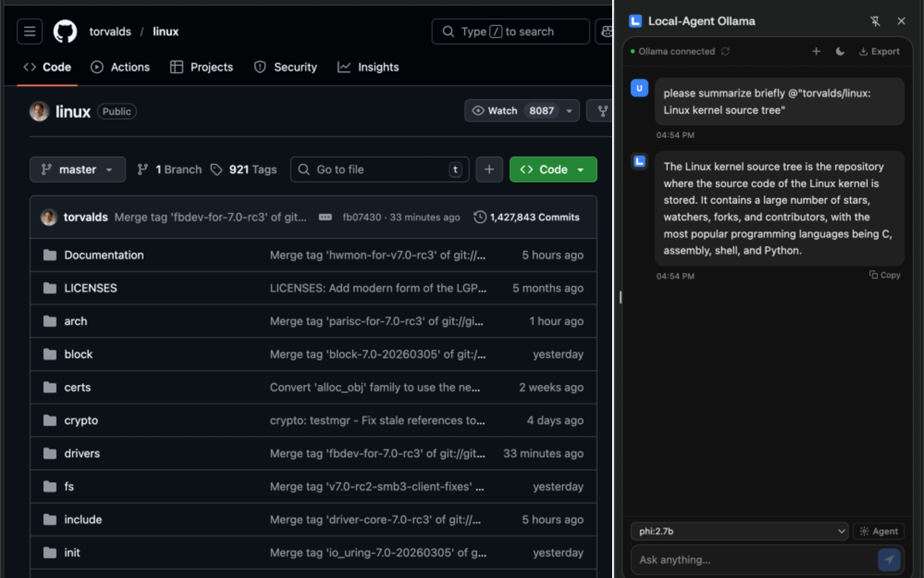Click the LICENSES folder icon

50,288
